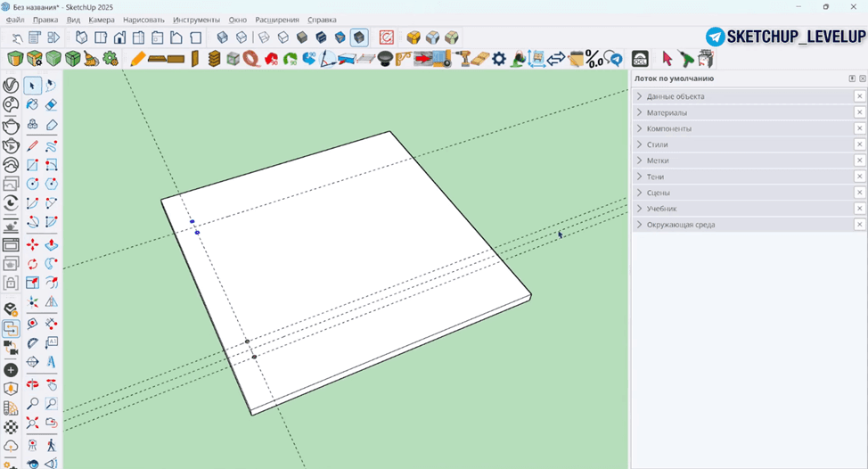Image resolution: width=868 pixels, height=469 pixels.
Task: Select the Scale tool
Action: click(x=32, y=283)
